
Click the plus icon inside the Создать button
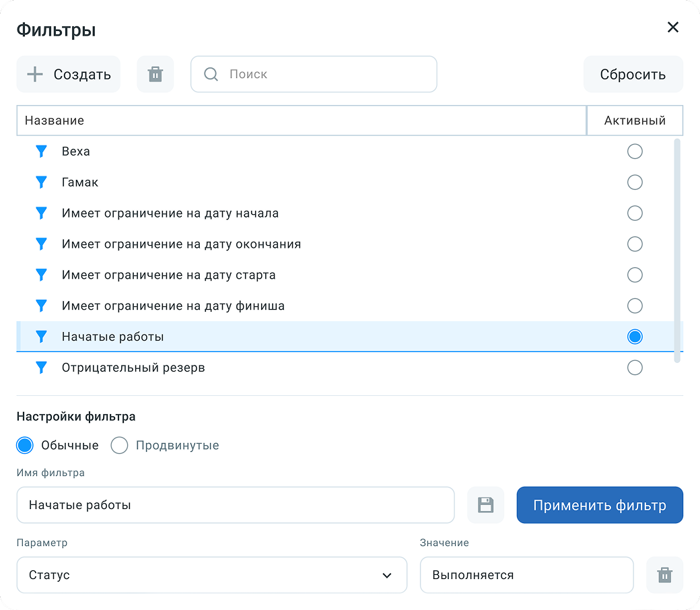tap(34, 74)
